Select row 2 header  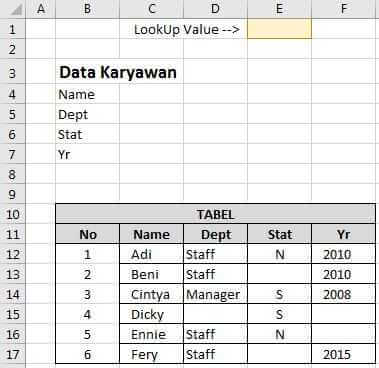pos(13,49)
